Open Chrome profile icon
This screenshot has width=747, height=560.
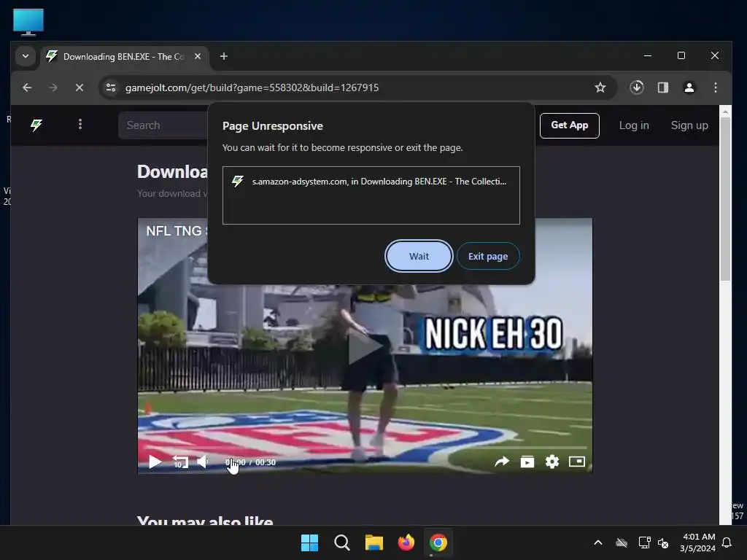pyautogui.click(x=689, y=87)
